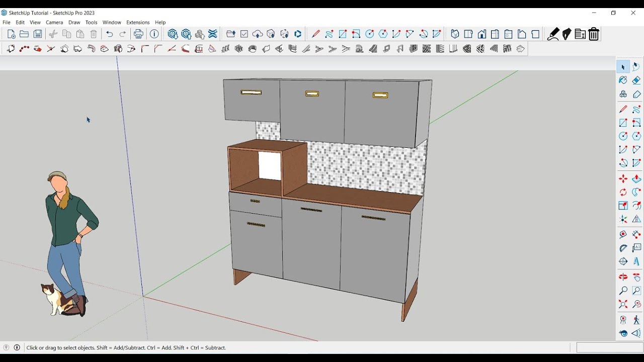Screen dimensions: 644x362
Task: Click the Measurements input box
Action: pos(610,347)
